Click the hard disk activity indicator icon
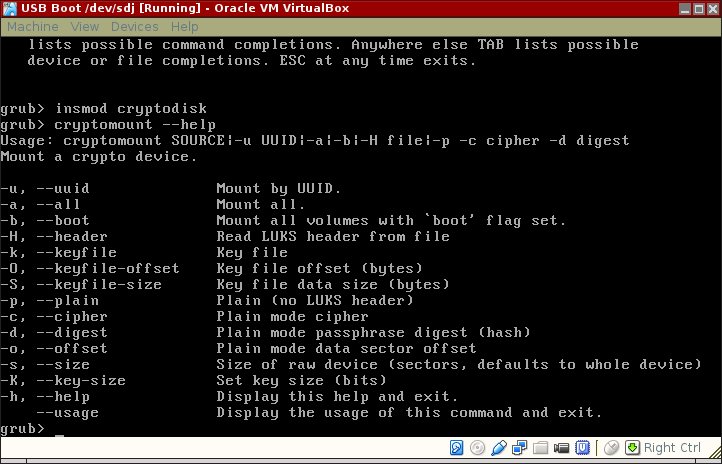Screen dimensions: 722x464 pos(456,447)
